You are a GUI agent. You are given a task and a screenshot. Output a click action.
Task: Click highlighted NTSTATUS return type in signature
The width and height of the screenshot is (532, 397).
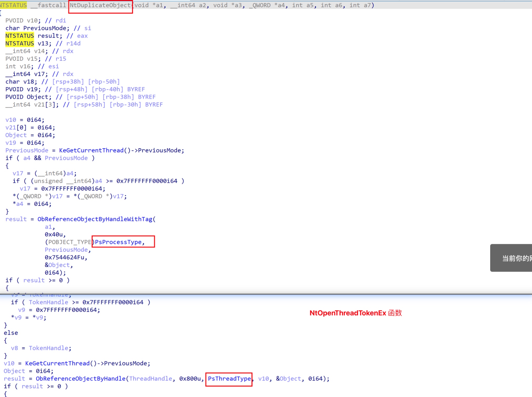click(13, 5)
